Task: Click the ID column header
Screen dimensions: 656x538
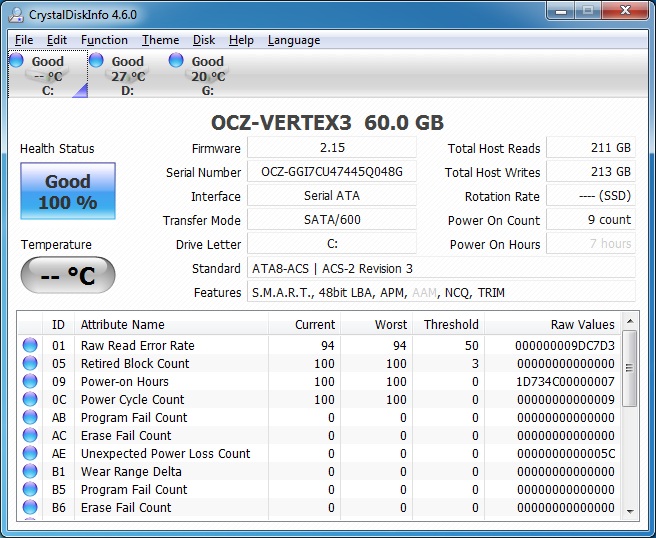Action: pyautogui.click(x=59, y=324)
